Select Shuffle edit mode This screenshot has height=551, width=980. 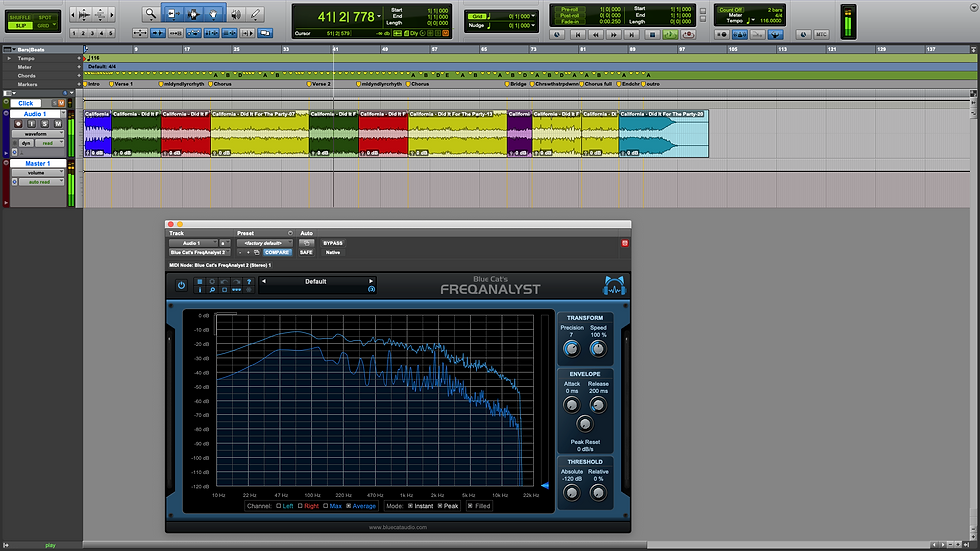click(x=19, y=17)
